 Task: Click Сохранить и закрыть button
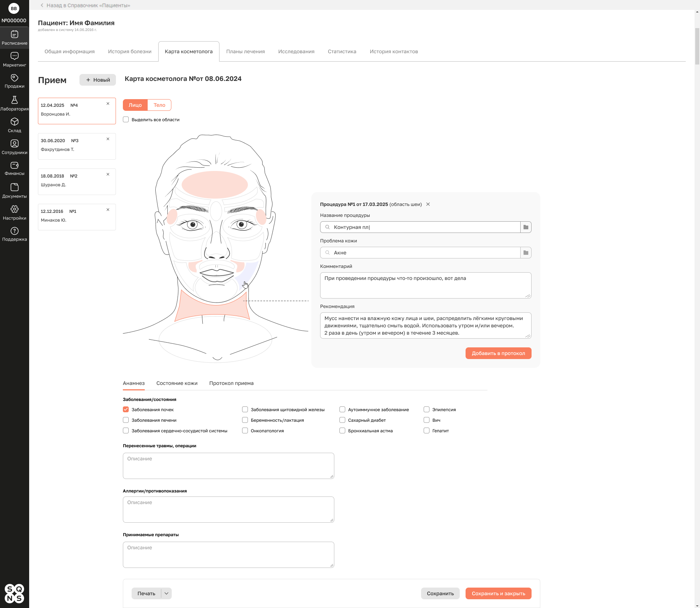(x=498, y=593)
